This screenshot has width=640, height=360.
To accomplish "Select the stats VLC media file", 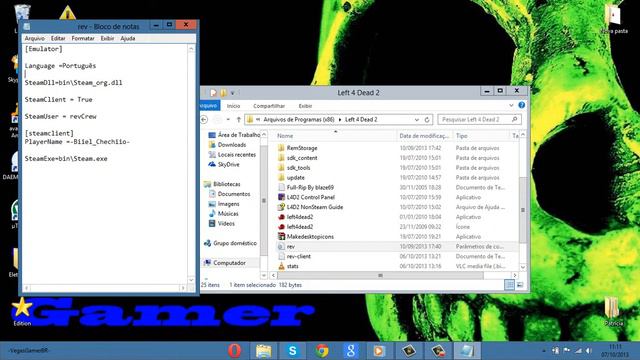I will [x=288, y=266].
